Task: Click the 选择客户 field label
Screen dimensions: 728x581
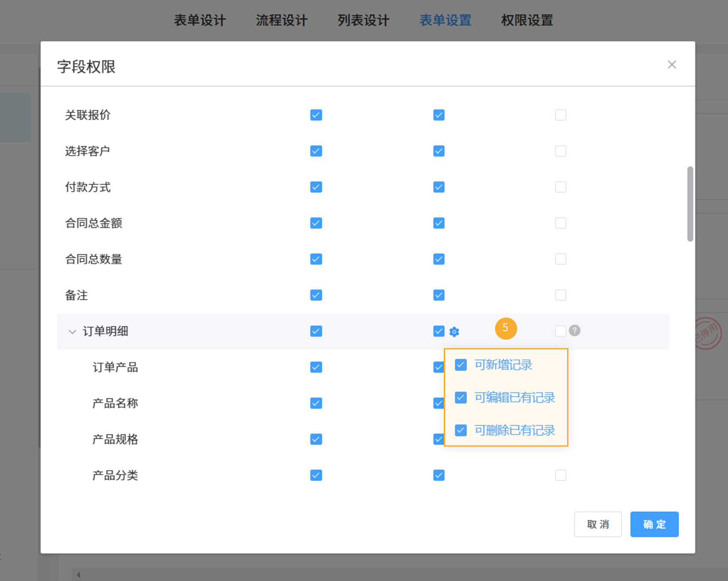Action: [x=88, y=151]
